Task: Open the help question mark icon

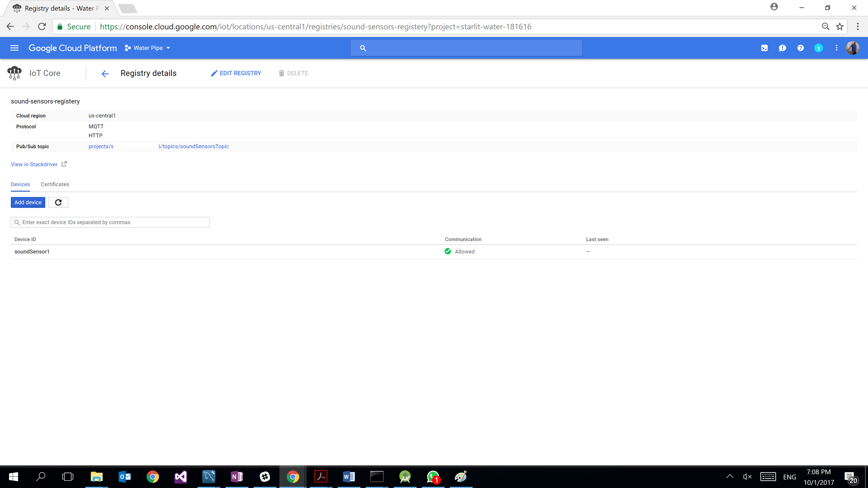Action: point(800,48)
